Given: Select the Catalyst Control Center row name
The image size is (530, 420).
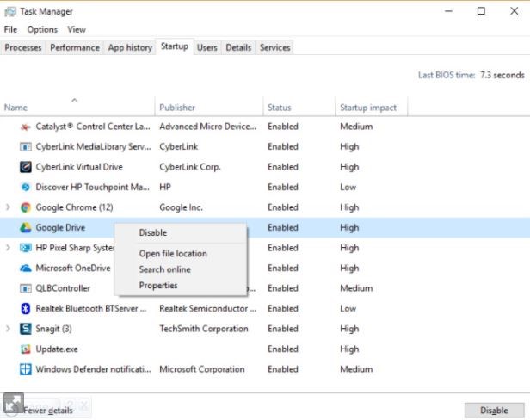Looking at the screenshot, I should point(93,127).
